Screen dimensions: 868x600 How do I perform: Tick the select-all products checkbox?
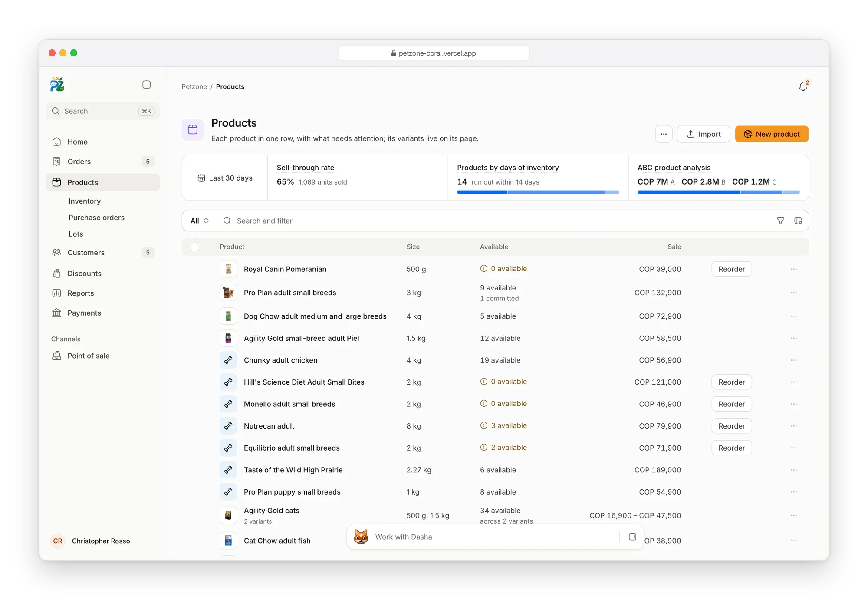tap(195, 247)
